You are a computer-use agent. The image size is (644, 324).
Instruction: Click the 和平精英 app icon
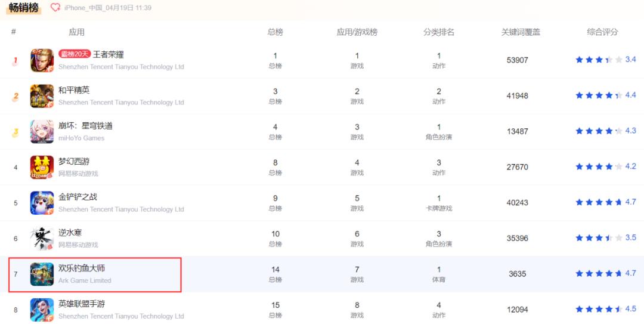[x=42, y=96]
